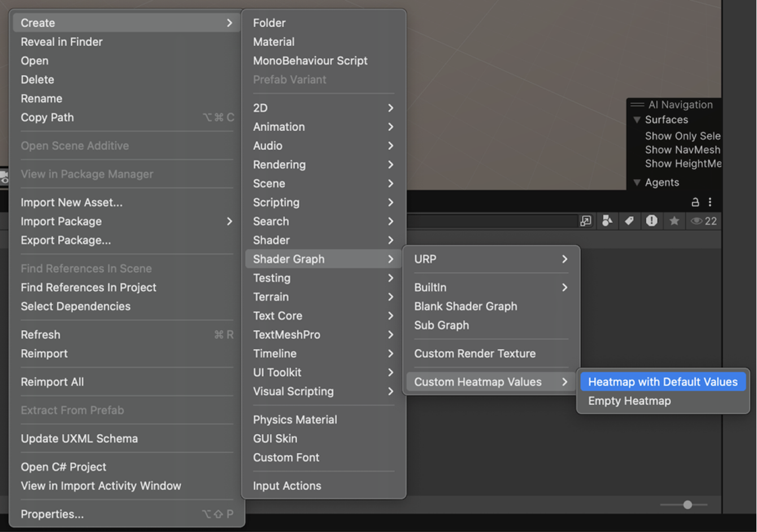Open Properties... from context menu
The height and width of the screenshot is (532, 757).
click(127, 514)
